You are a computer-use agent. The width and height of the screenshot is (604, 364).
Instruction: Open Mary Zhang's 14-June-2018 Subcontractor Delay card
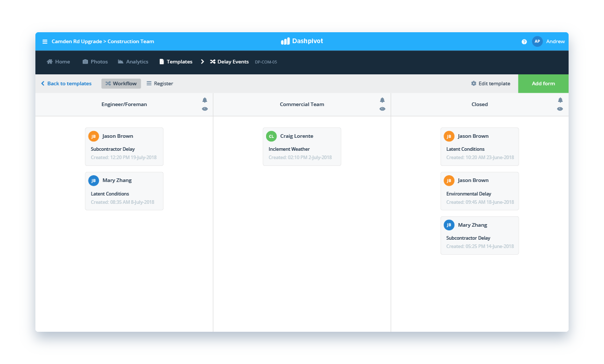(x=480, y=236)
